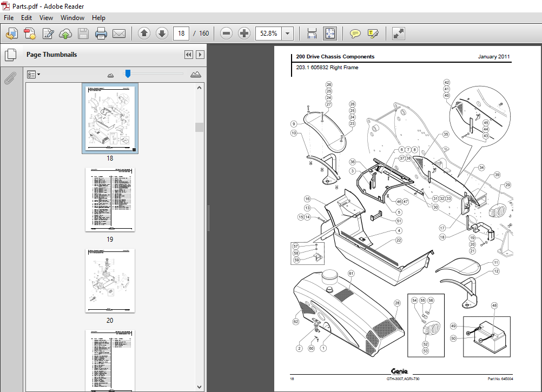Click the zoom value field 52.8%
542x392 pixels.
coord(268,34)
